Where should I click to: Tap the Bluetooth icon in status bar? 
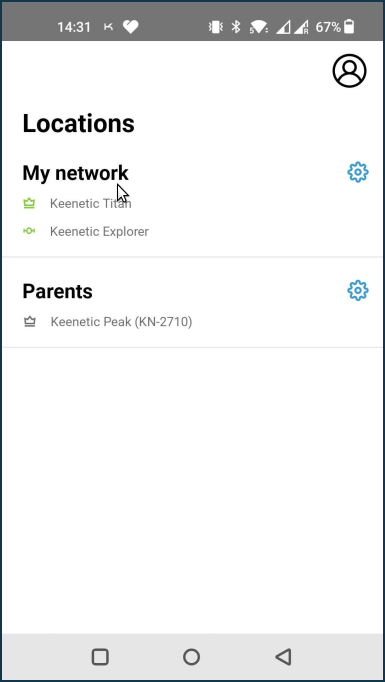tap(236, 27)
